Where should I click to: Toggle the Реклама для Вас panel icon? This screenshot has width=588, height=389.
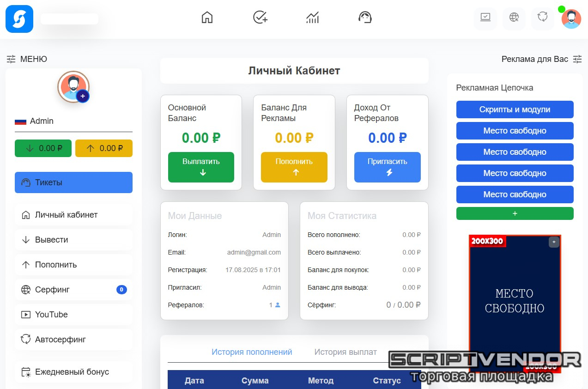point(577,59)
